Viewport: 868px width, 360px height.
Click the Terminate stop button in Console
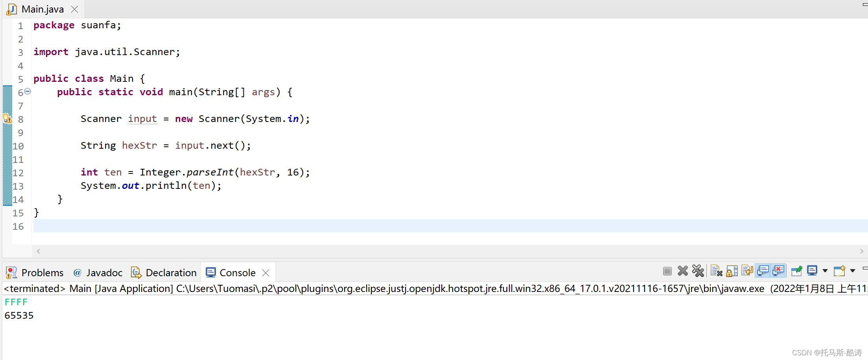click(x=667, y=271)
